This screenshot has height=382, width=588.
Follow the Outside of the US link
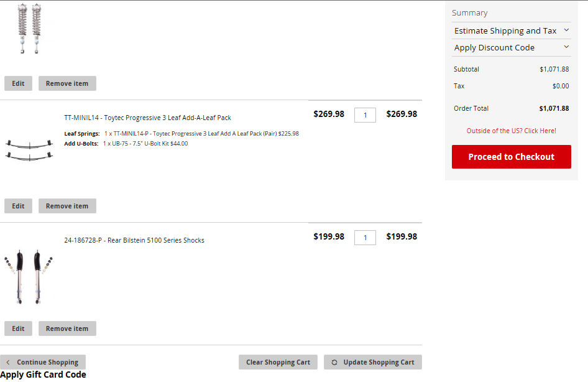point(511,131)
